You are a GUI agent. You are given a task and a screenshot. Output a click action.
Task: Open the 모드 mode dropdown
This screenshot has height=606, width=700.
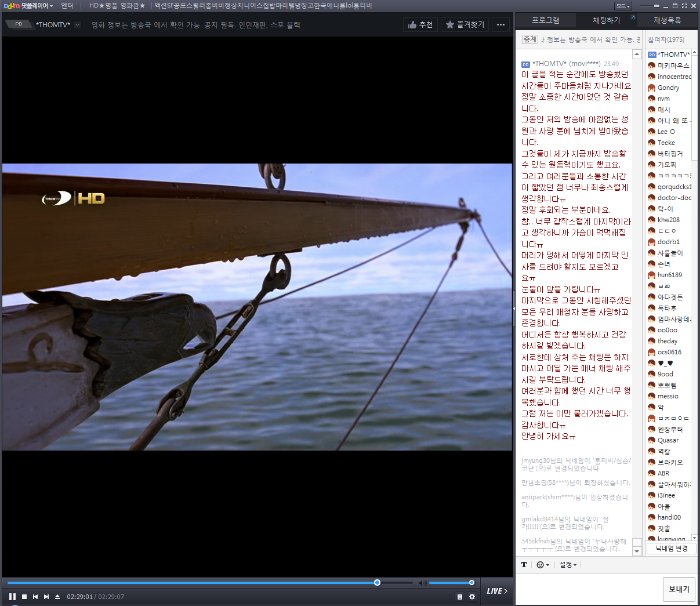click(x=623, y=6)
